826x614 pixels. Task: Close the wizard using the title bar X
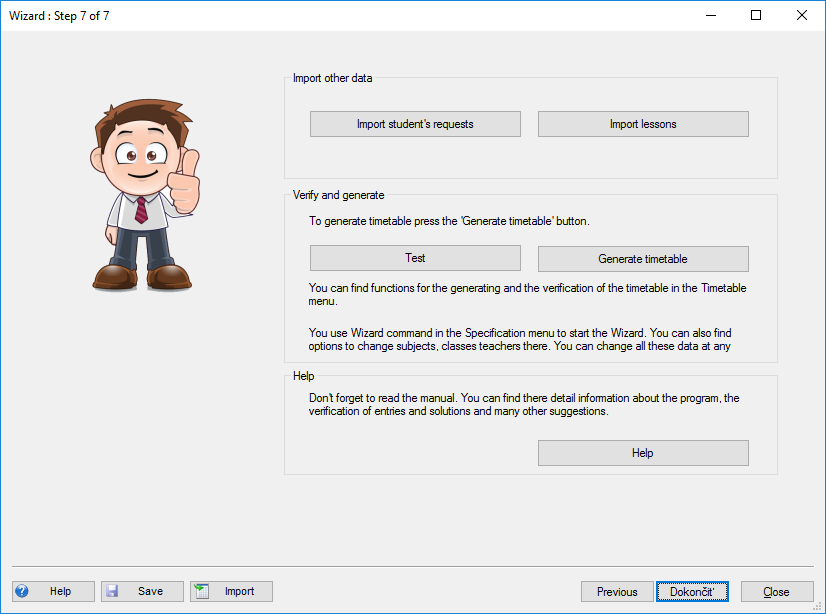click(x=802, y=15)
